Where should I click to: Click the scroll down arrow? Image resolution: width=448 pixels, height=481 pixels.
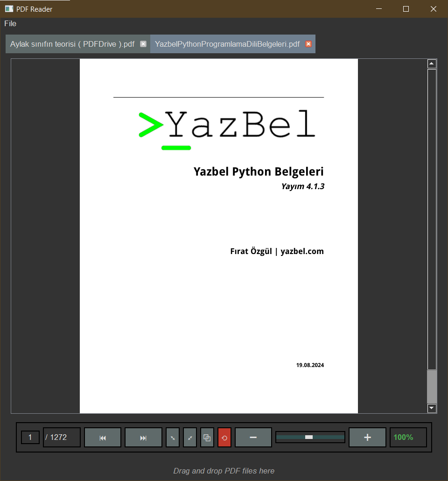432,408
